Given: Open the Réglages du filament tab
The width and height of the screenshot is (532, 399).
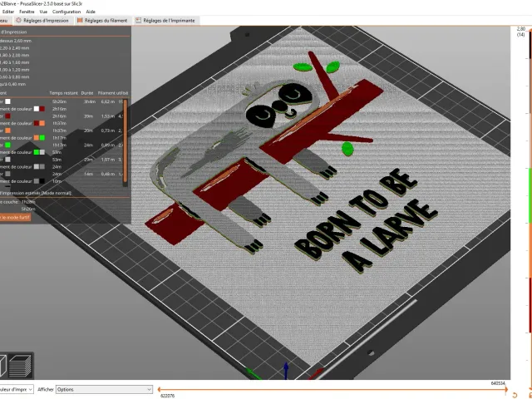Looking at the screenshot, I should click(x=102, y=20).
